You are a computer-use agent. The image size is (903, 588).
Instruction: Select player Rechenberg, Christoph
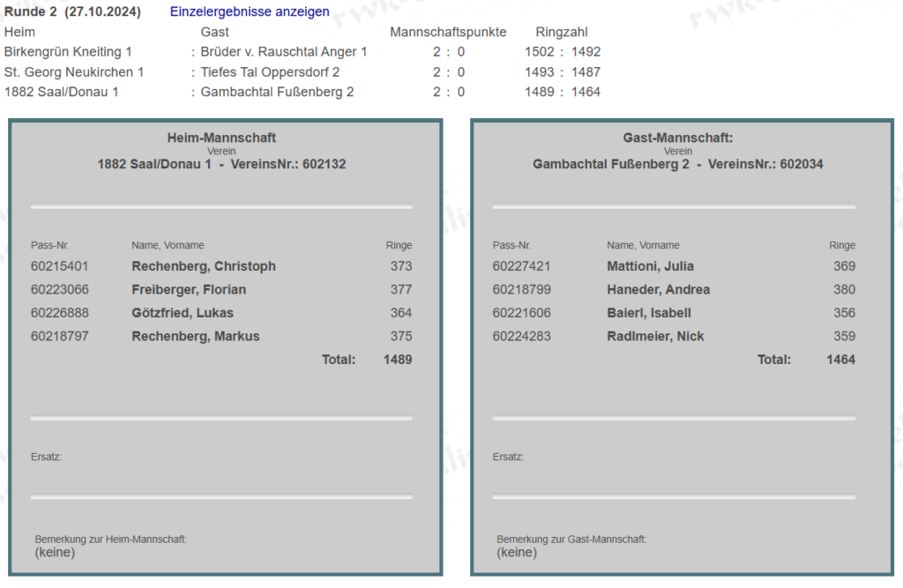point(203,266)
